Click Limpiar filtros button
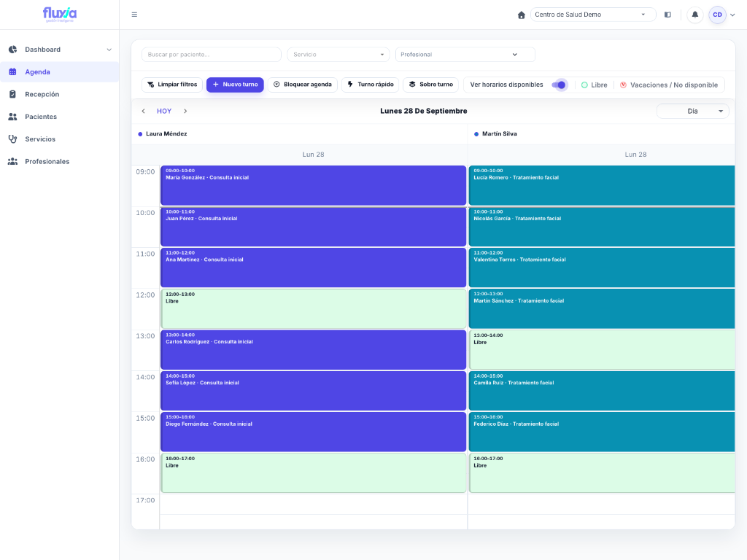 (x=172, y=85)
